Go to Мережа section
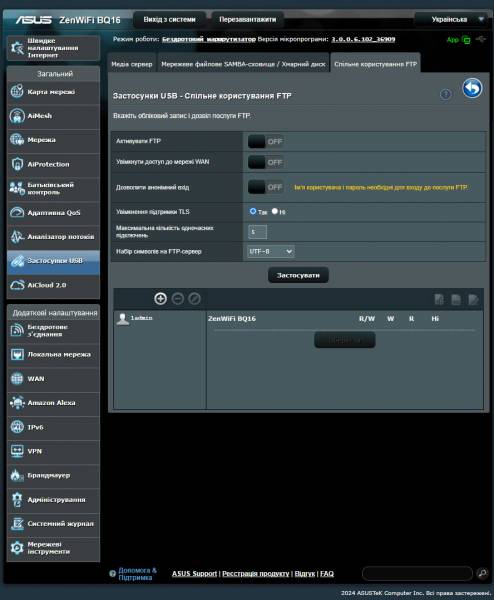 pos(53,140)
